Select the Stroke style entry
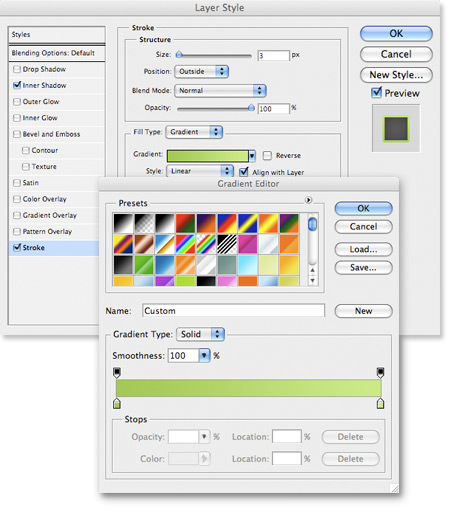Viewport: 450px width, 512px height. 54,248
